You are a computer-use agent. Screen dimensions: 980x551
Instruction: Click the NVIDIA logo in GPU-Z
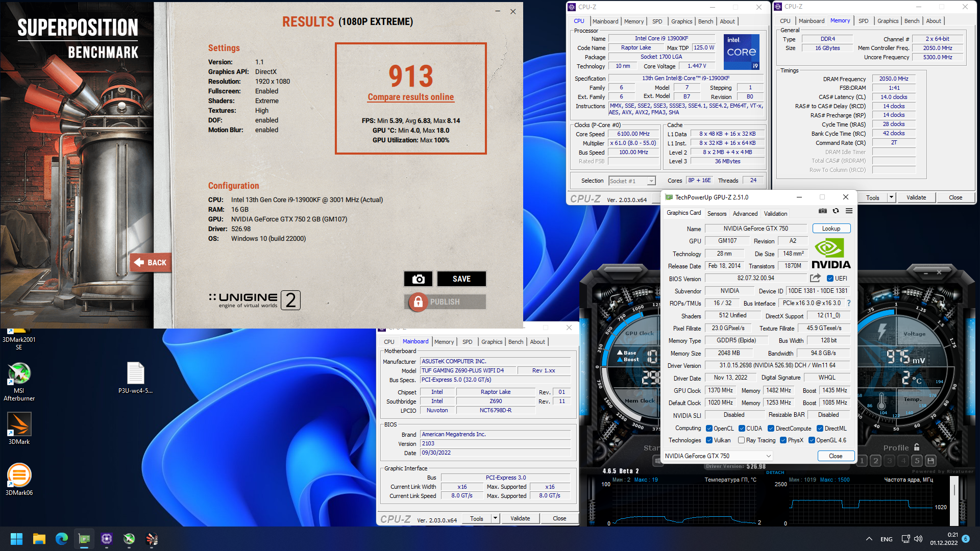coord(831,253)
